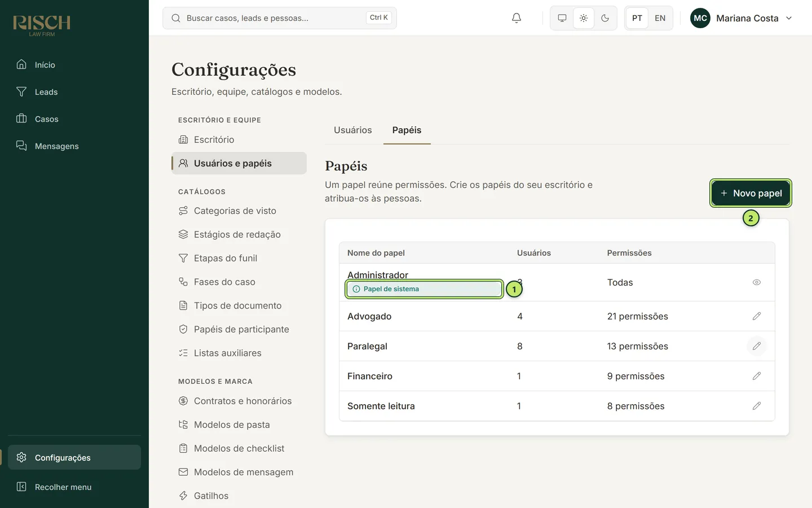Viewport: 812px width, 508px height.
Task: Open Etapas do funil catalog
Action: pos(239,259)
